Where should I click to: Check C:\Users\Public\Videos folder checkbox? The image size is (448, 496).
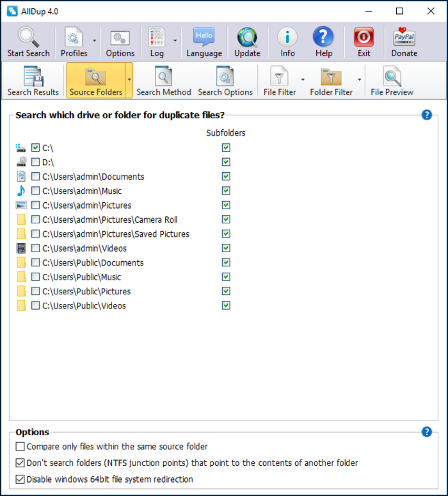click(35, 305)
